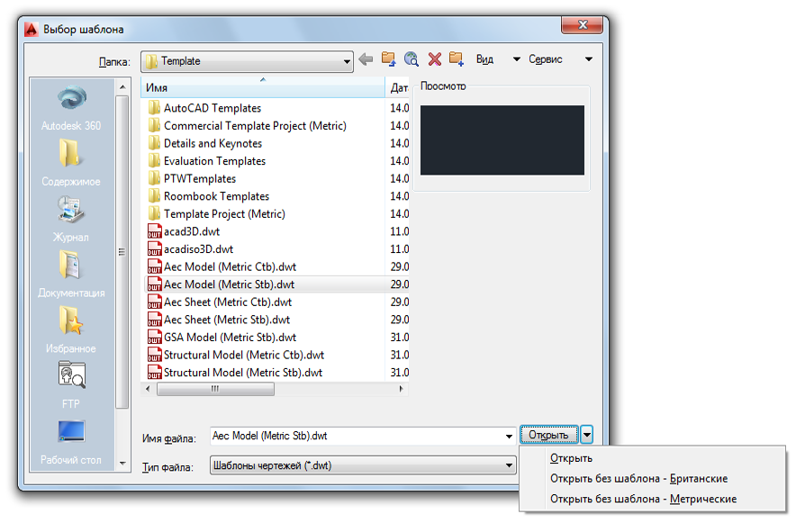Click the Открыть open button
This screenshot has width=805, height=532.
548,435
